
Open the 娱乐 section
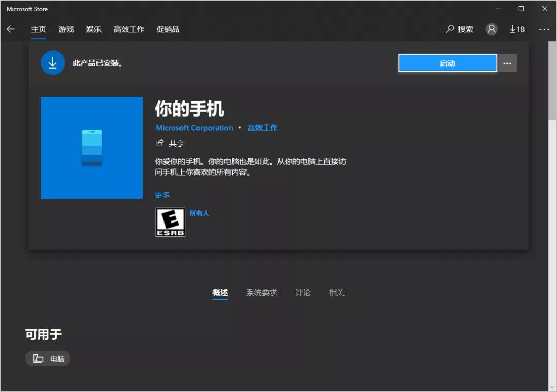pos(93,29)
